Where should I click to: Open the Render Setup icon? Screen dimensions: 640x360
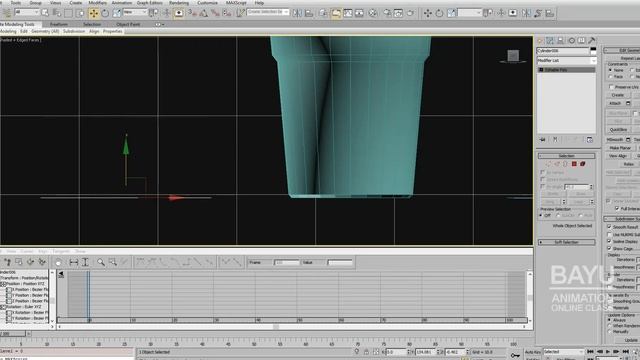387,13
